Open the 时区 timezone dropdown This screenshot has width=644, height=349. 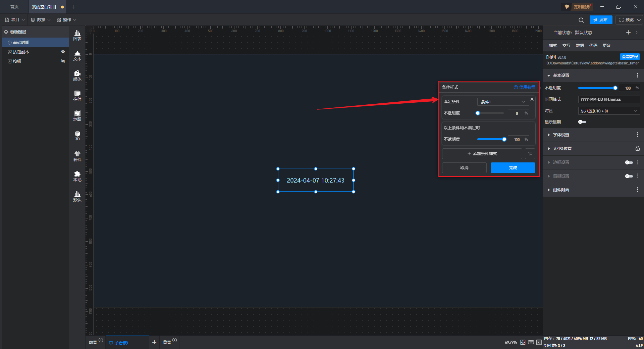point(609,111)
